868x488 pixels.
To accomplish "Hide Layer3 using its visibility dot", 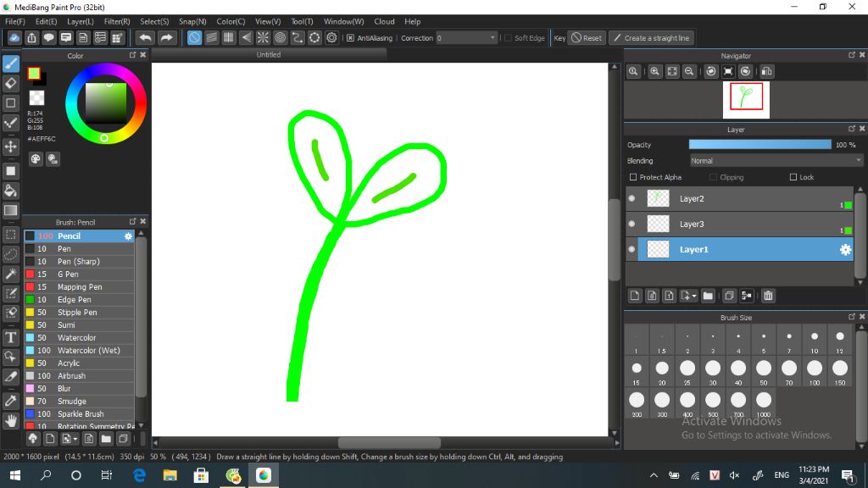I will click(x=632, y=224).
